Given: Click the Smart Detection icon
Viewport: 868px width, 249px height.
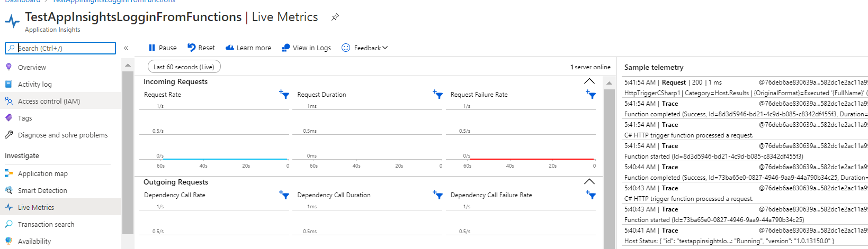Looking at the screenshot, I should pyautogui.click(x=8, y=190).
